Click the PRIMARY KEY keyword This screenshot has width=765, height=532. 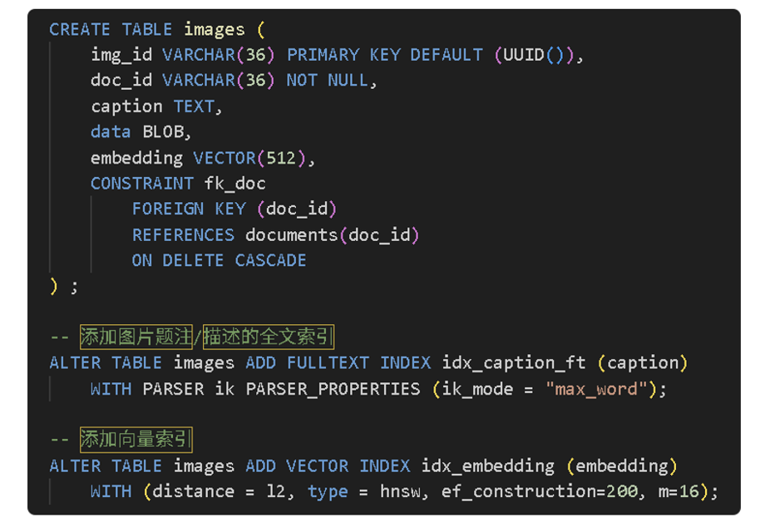pos(343,55)
